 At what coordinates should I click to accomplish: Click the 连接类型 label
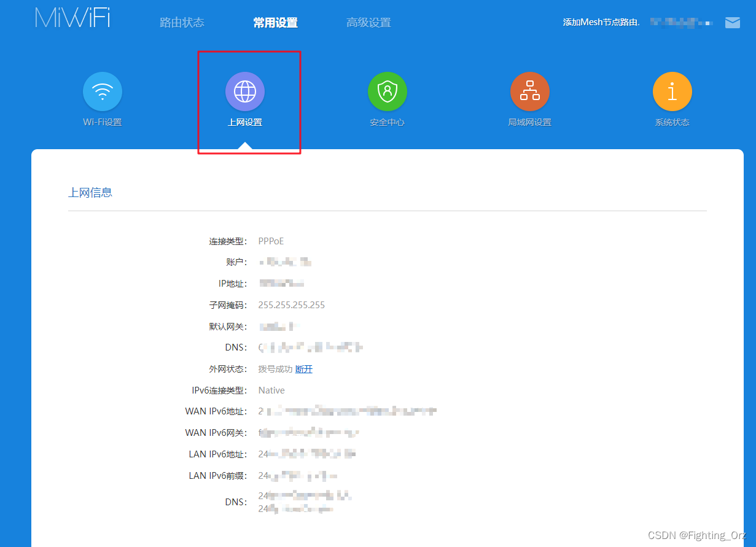tap(227, 241)
